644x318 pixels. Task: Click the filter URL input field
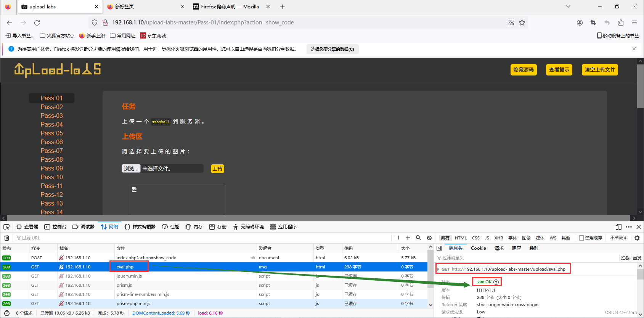click(x=202, y=238)
